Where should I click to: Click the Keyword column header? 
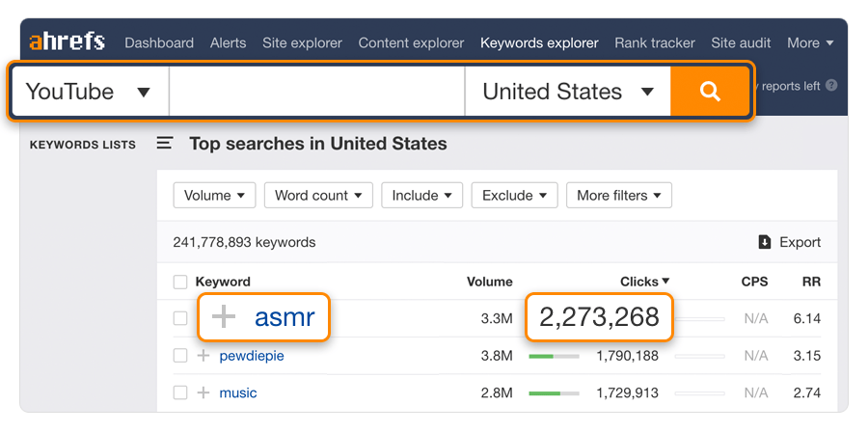tap(223, 282)
